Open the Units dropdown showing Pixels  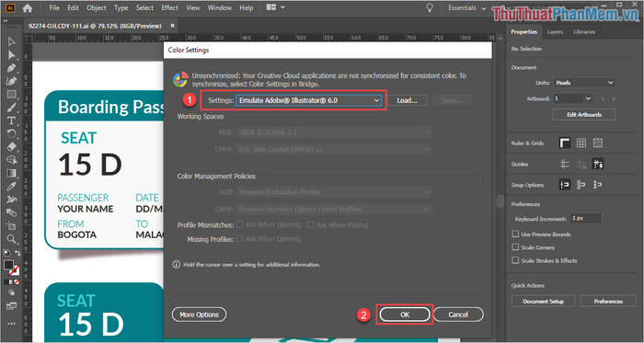[584, 83]
